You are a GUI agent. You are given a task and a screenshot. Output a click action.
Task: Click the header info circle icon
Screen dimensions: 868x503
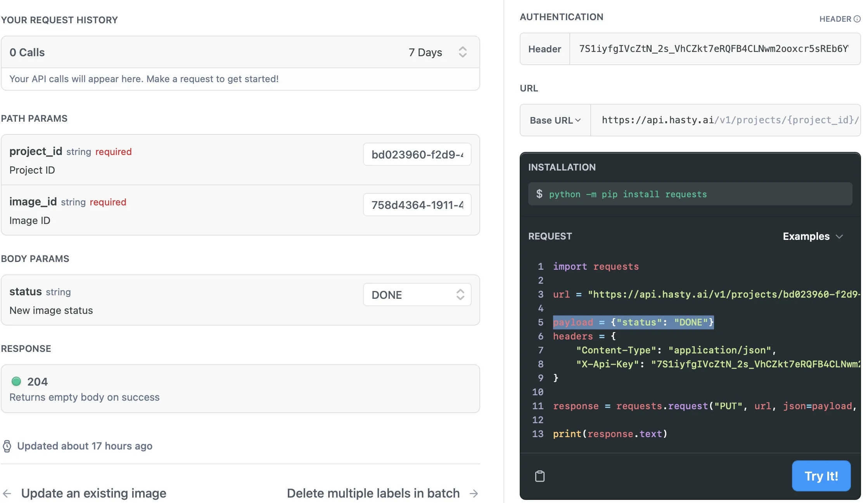[857, 19]
